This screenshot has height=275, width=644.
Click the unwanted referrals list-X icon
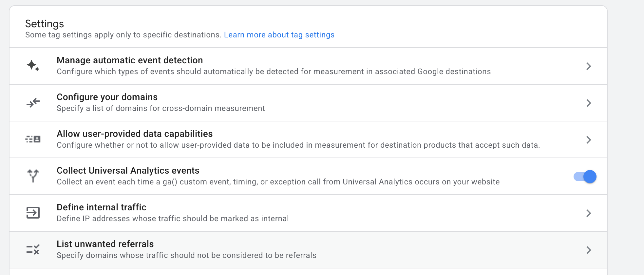(33, 250)
